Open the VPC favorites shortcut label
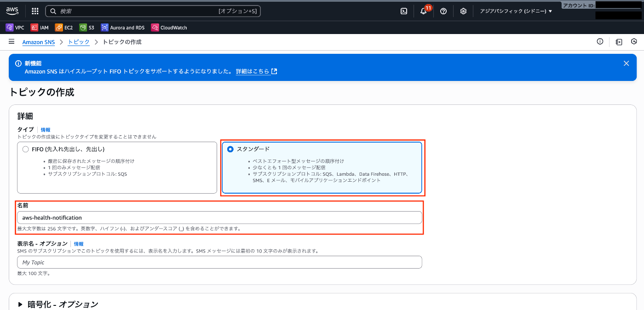This screenshot has width=644, height=310. 20,28
